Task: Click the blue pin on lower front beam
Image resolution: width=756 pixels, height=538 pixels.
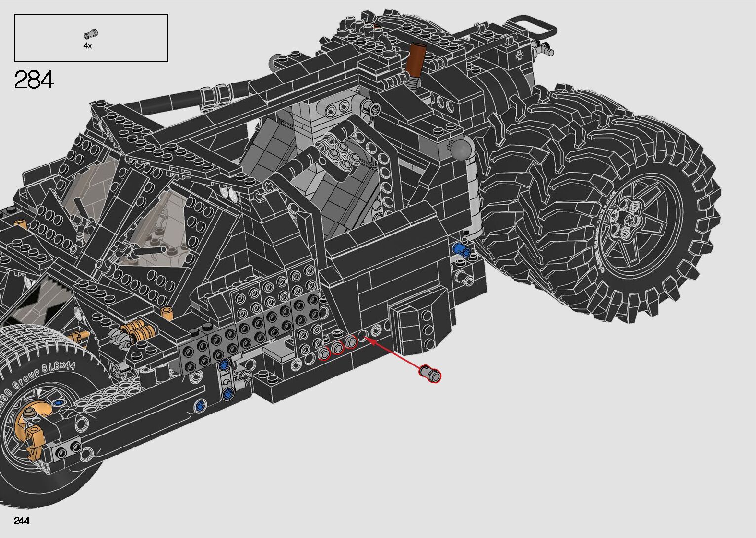Action: click(200, 406)
